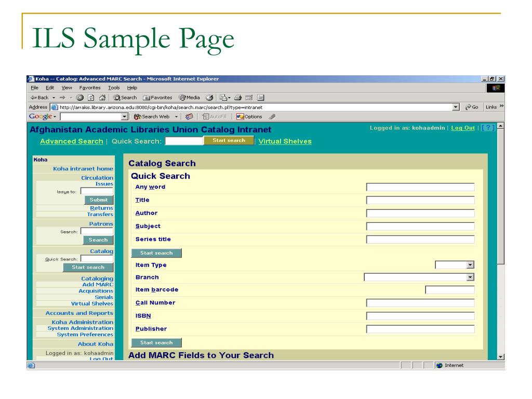Open the File menu
The image size is (532, 399).
click(34, 87)
